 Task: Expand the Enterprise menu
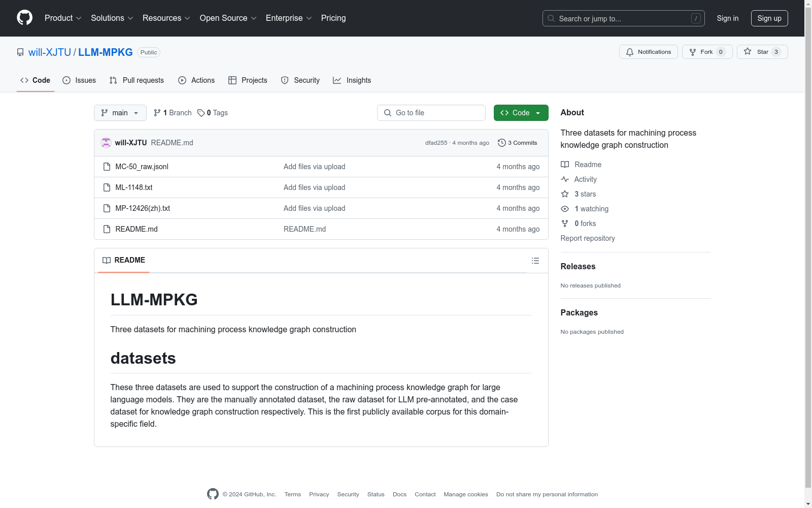pos(289,18)
